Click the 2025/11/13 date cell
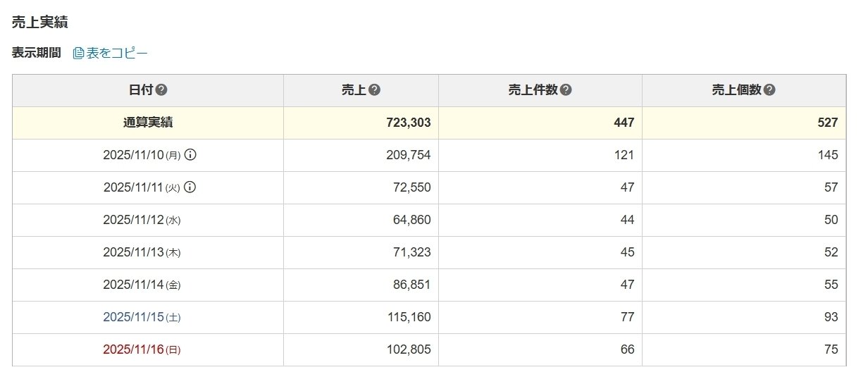The width and height of the screenshot is (868, 384). 142,252
